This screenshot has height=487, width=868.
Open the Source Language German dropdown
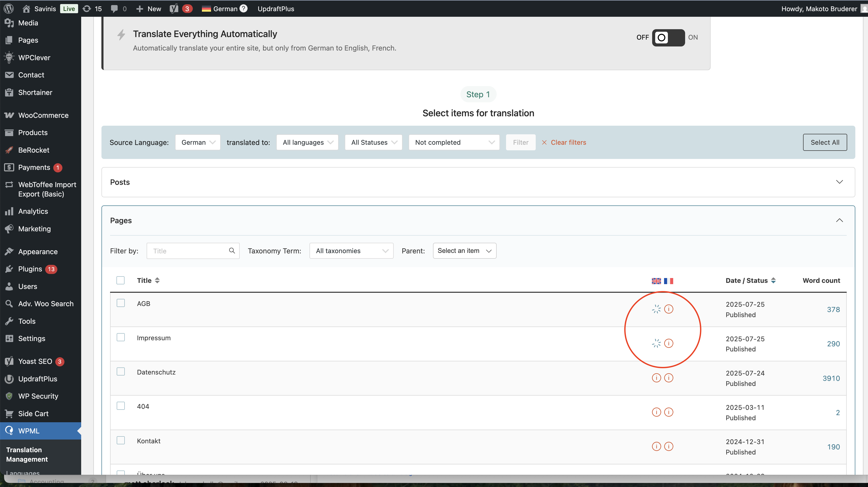[198, 142]
